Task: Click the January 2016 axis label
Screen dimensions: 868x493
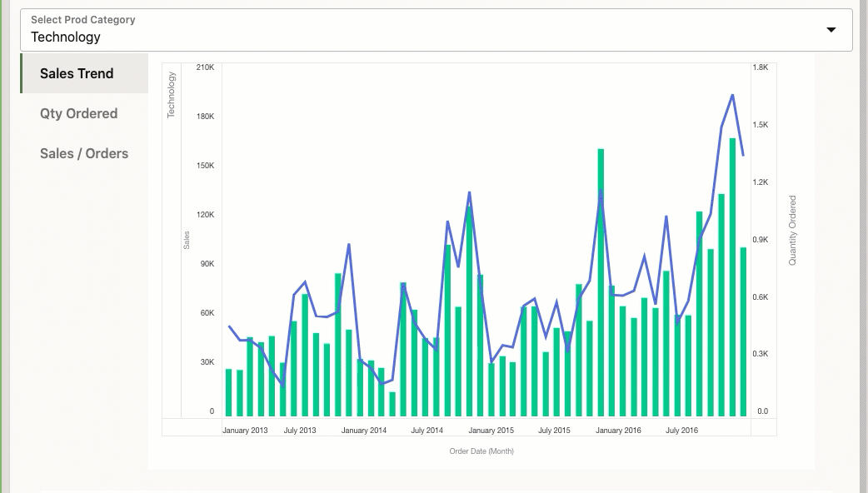Action: 618,430
